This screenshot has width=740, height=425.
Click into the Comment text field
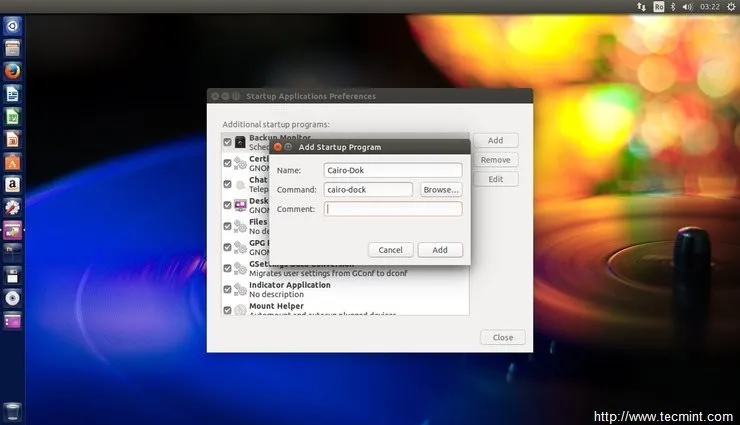(x=393, y=209)
